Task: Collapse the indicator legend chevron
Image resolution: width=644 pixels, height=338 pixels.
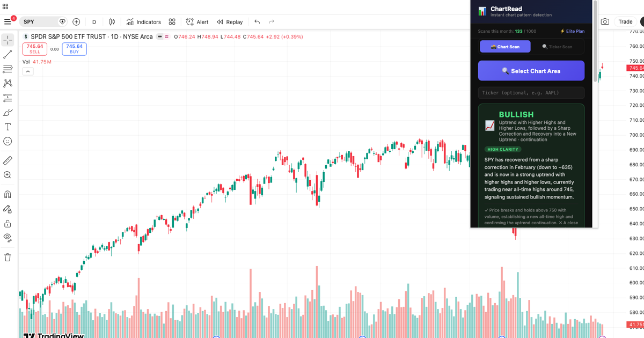Action: [x=28, y=71]
